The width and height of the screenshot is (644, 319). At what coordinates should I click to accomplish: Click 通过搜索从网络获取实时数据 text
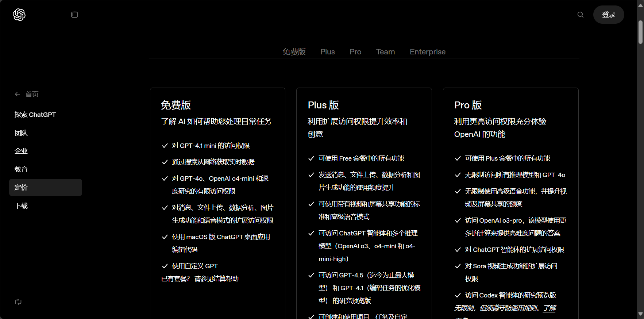point(213,162)
